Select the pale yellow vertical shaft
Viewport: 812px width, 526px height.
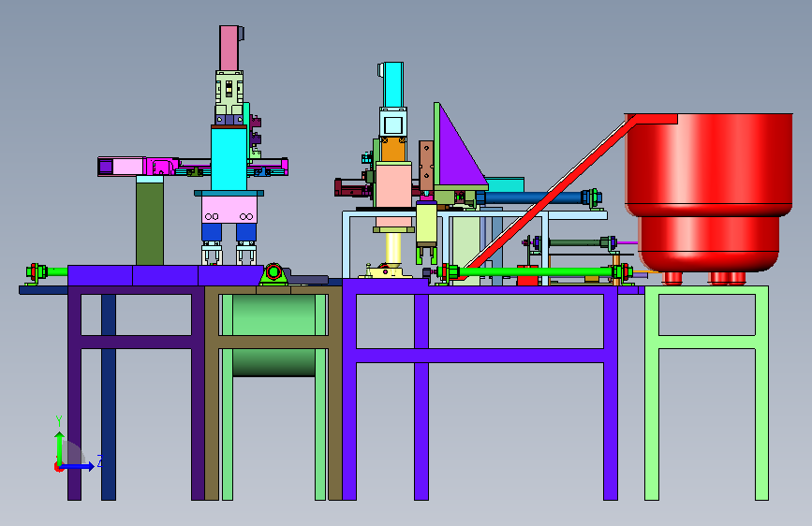click(x=393, y=249)
